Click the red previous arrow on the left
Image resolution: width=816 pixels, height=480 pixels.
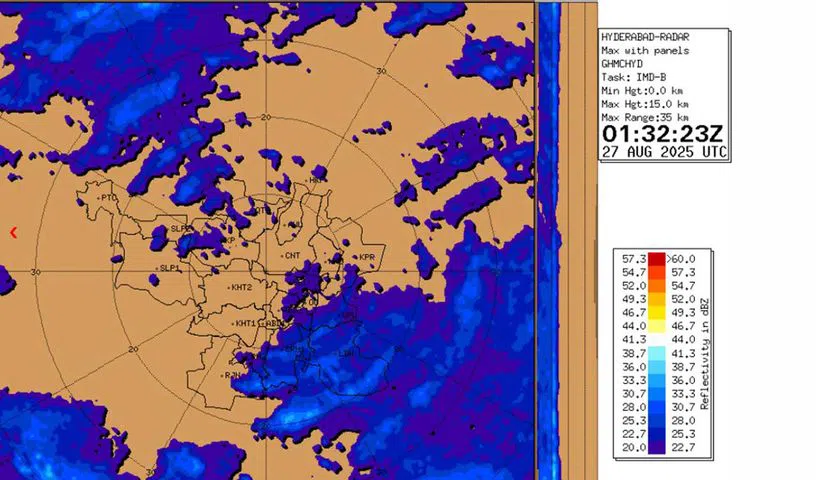(13, 232)
